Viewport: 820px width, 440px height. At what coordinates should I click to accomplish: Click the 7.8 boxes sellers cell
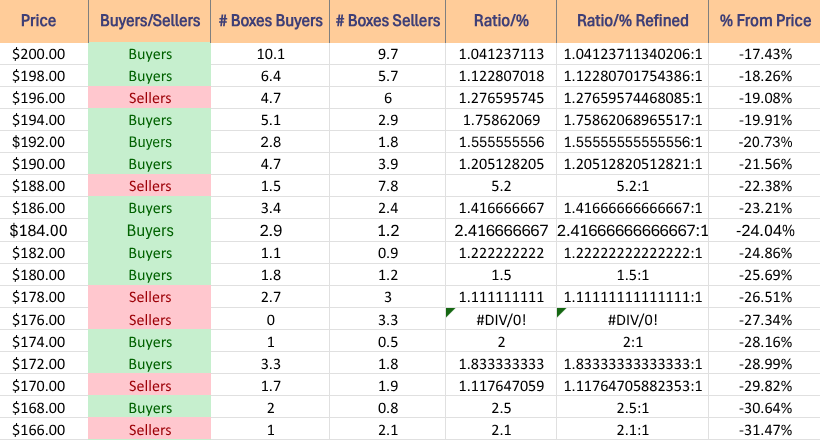coord(387,186)
